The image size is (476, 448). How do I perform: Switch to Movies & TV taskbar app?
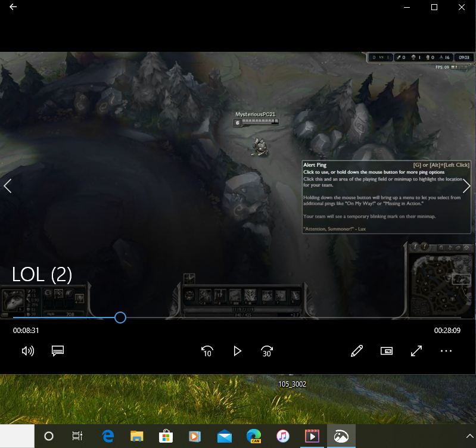pyautogui.click(x=312, y=436)
